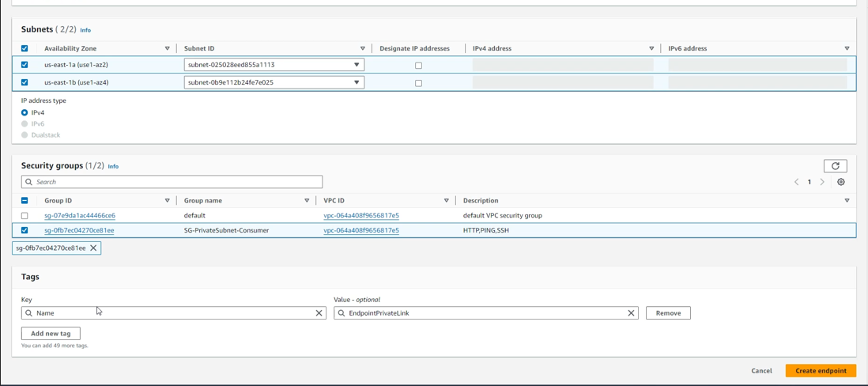The width and height of the screenshot is (868, 386).
Task: Focus the security groups search field
Action: [172, 182]
